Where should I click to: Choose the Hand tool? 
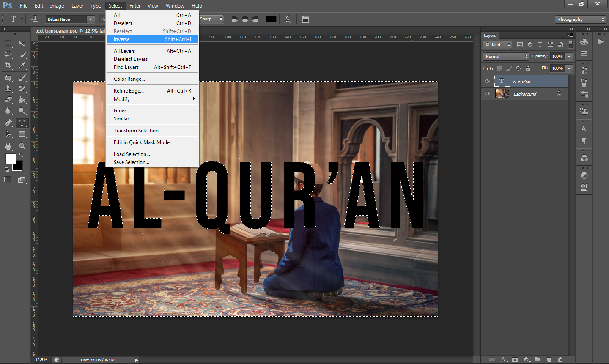pyautogui.click(x=8, y=146)
